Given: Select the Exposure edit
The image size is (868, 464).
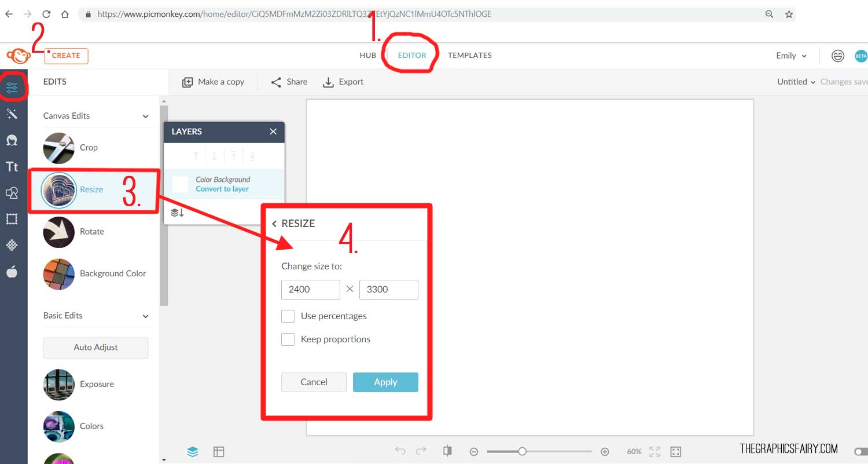Looking at the screenshot, I should (x=79, y=384).
